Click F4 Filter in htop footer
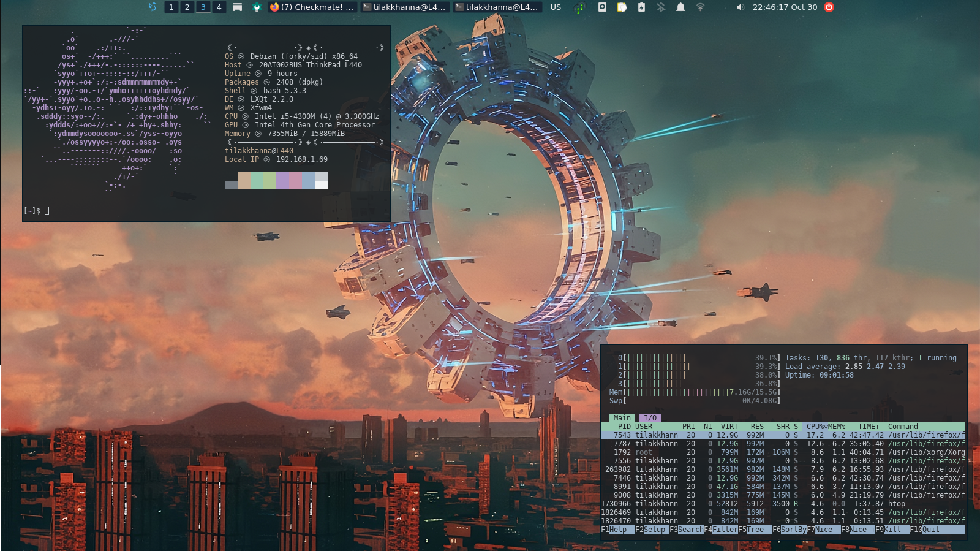This screenshot has height=551, width=980. [x=721, y=530]
